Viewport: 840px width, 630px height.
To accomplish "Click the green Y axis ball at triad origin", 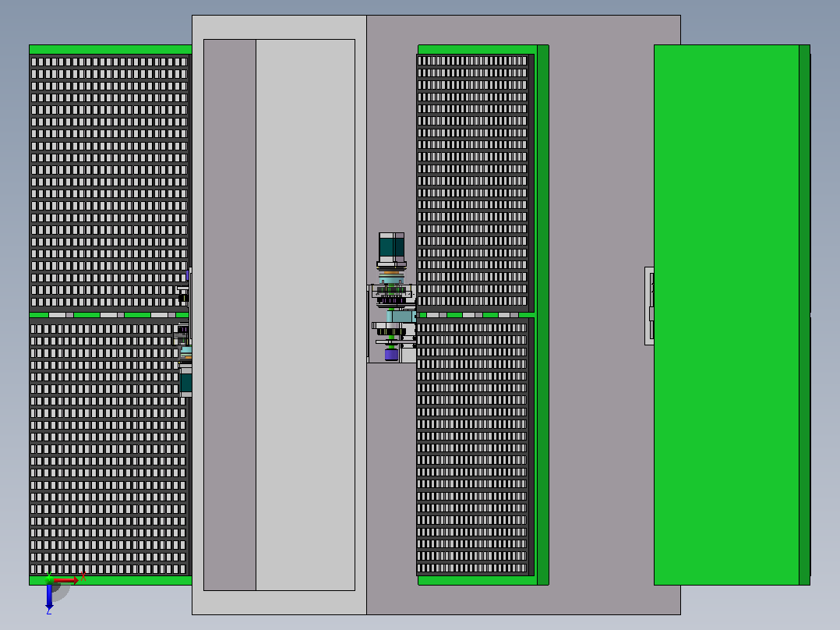I will point(49,579).
